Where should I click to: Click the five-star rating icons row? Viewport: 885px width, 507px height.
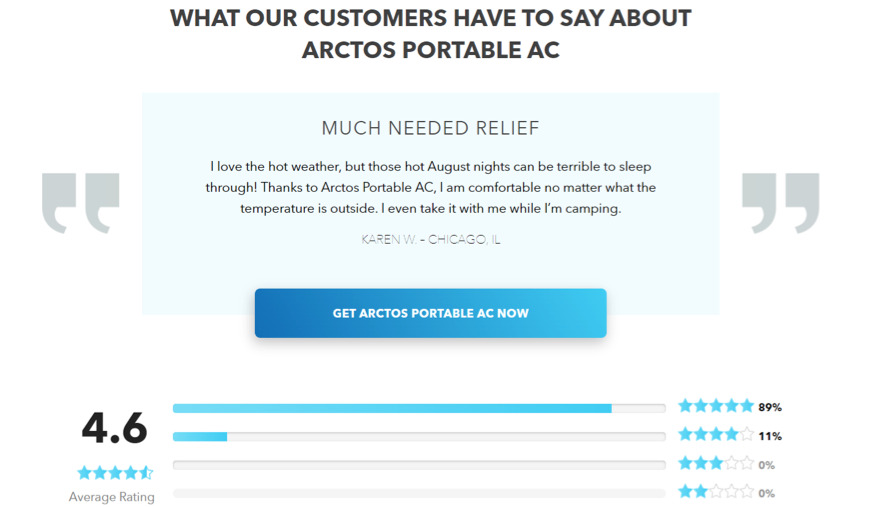point(715,406)
